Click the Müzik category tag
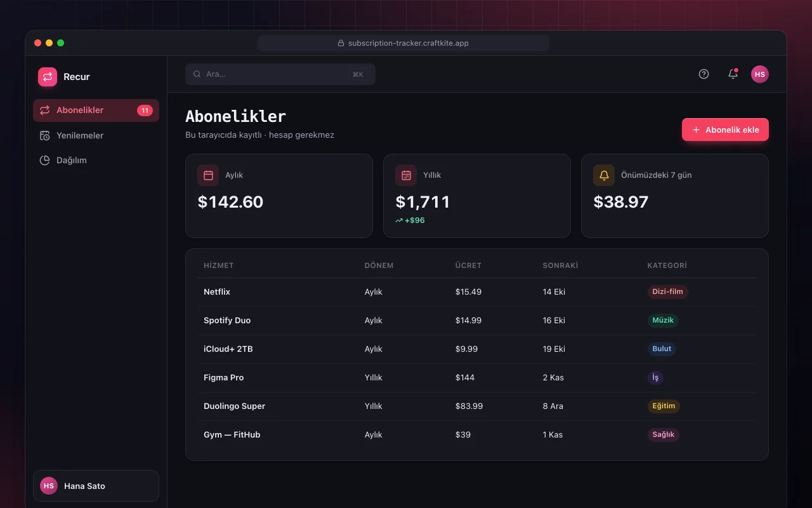 663,321
